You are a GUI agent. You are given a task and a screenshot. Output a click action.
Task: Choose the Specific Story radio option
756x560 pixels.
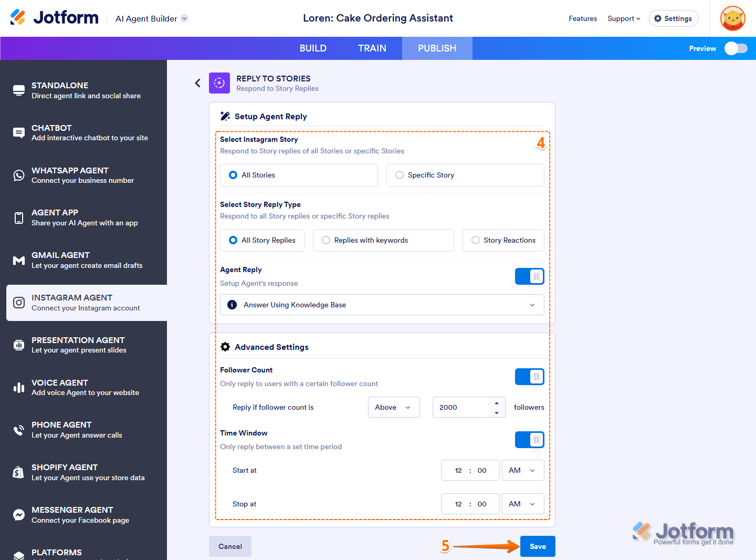[x=465, y=175]
